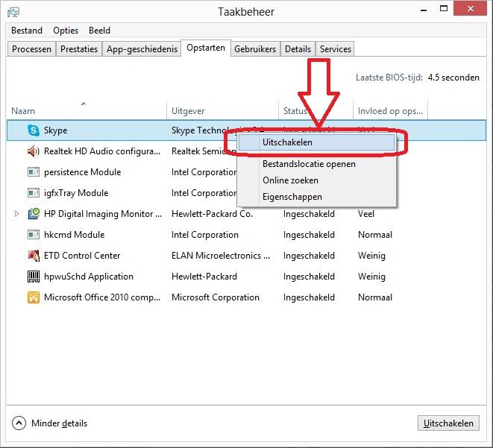The height and width of the screenshot is (448, 493).
Task: Sort by the Status column header
Action: coord(315,110)
